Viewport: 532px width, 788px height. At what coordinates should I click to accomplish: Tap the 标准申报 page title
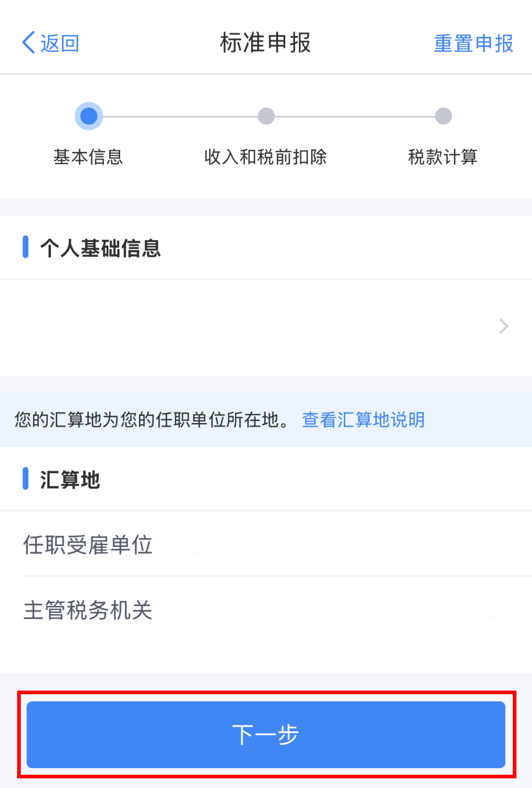[265, 43]
